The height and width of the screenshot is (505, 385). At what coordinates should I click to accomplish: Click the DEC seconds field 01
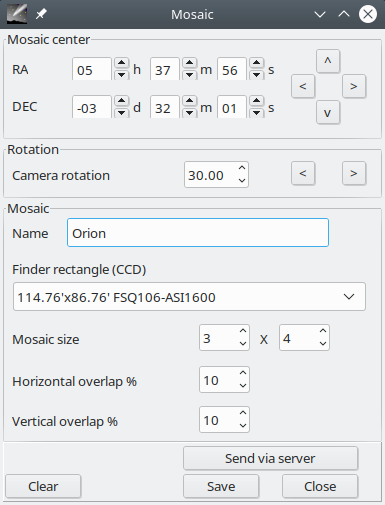tap(232, 107)
